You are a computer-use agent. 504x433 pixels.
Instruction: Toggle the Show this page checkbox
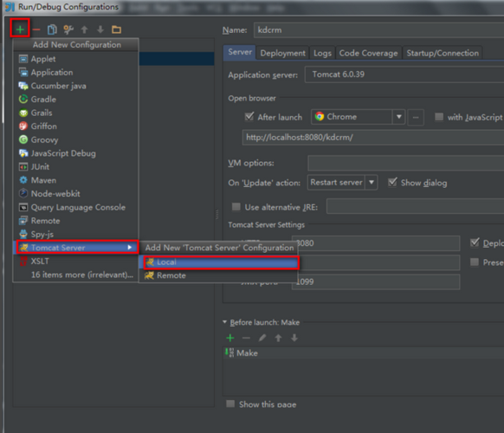230,404
